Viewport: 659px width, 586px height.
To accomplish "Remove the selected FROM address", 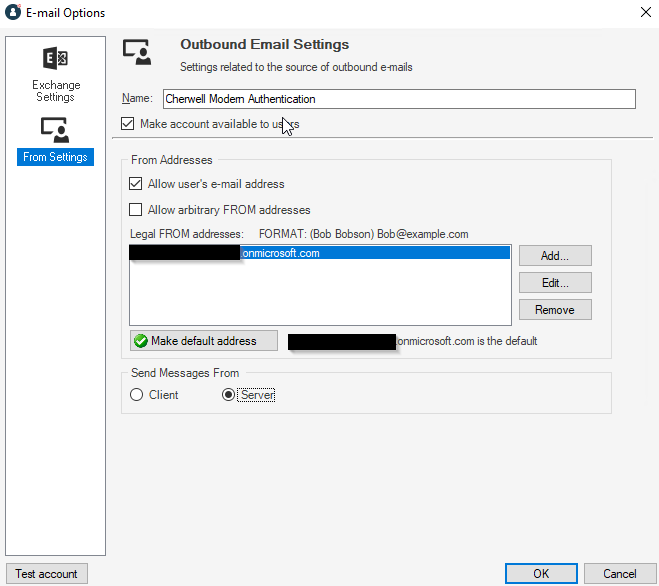I will click(x=554, y=310).
